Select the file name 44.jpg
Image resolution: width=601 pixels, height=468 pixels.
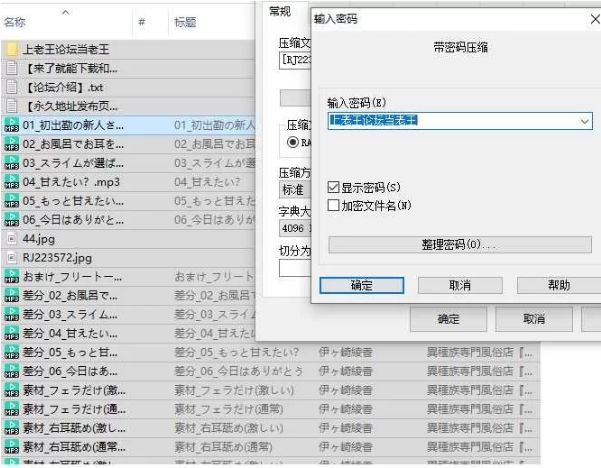point(39,239)
